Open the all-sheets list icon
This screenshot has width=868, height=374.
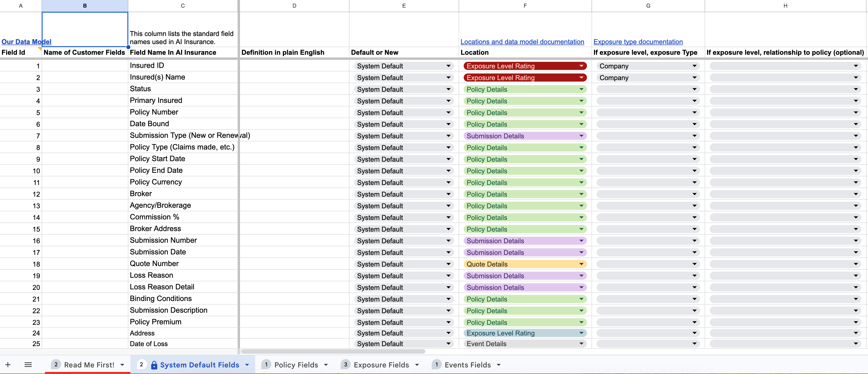[28, 365]
